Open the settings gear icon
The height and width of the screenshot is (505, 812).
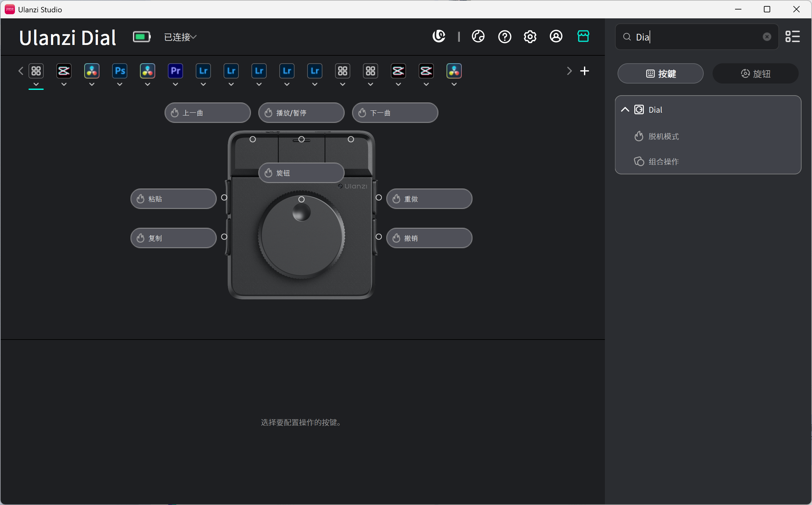(530, 36)
